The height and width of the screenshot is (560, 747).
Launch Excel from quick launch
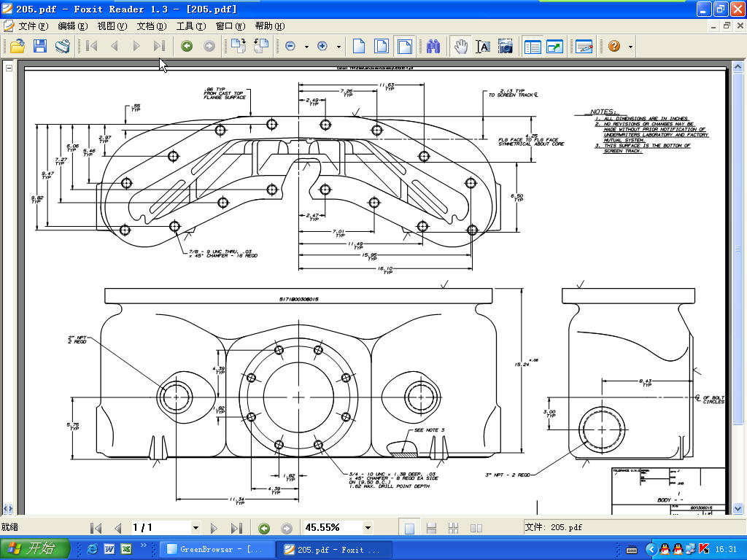pos(125,549)
